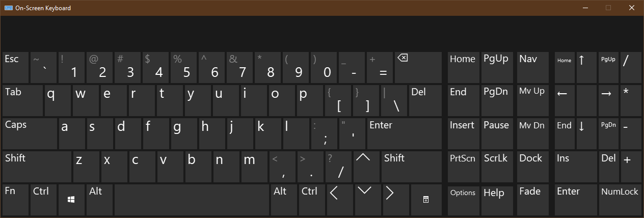The image size is (644, 218).
Task: Click the Fade key
Action: [533, 200]
